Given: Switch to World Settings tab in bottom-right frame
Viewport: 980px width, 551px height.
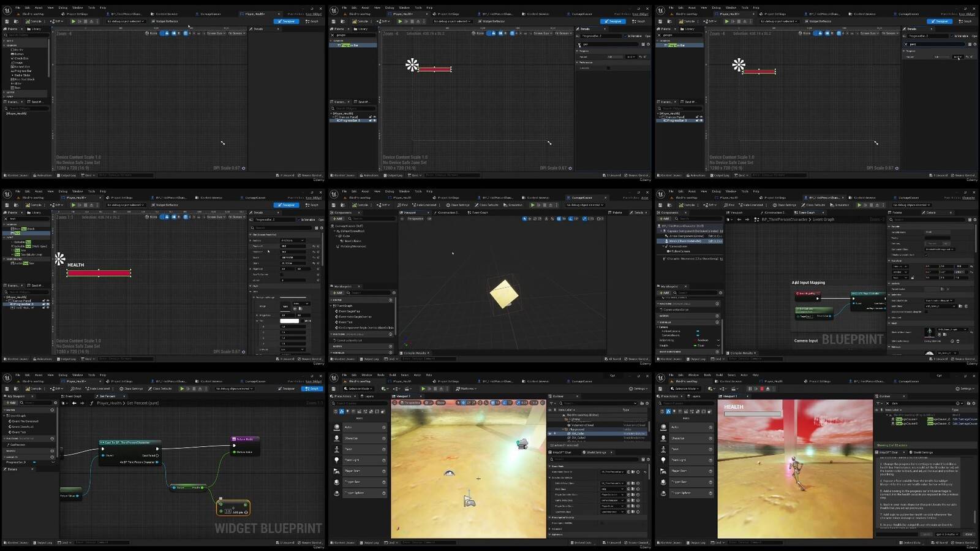Looking at the screenshot, I should coord(920,452).
